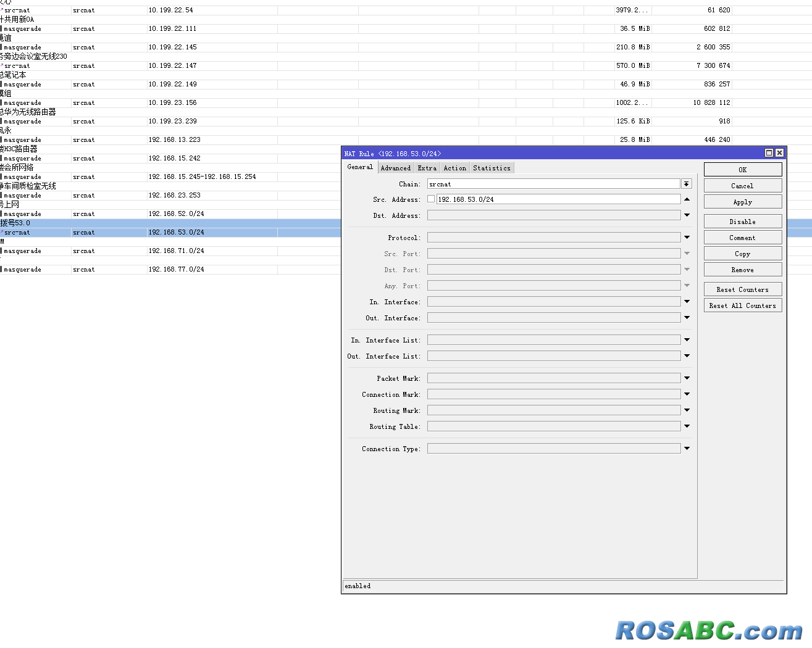Click the Apply button
Viewport: 812px width, 648px height.
[742, 202]
